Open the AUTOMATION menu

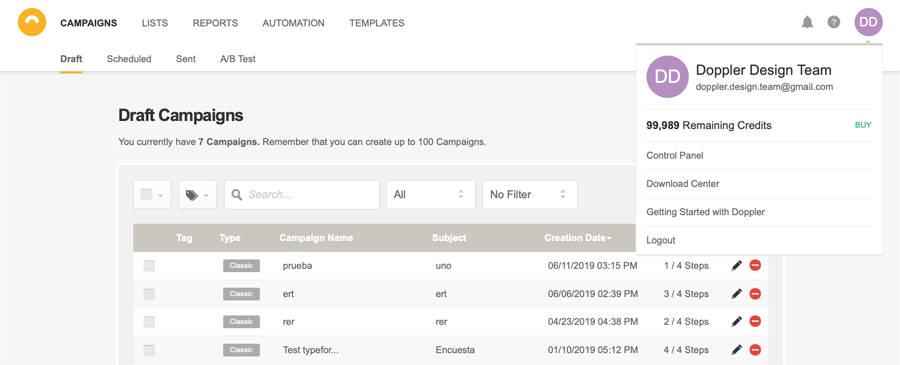click(x=293, y=23)
